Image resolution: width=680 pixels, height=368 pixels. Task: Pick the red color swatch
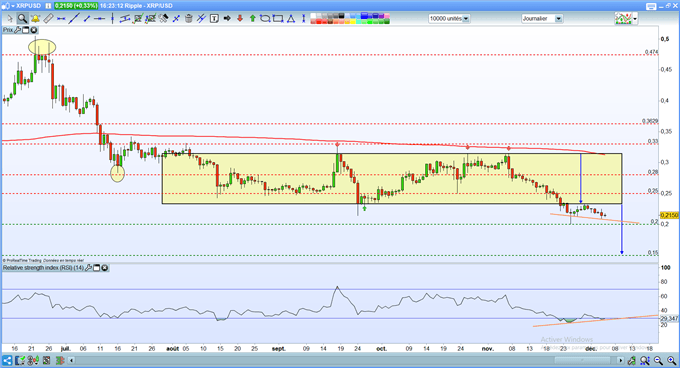click(x=319, y=22)
